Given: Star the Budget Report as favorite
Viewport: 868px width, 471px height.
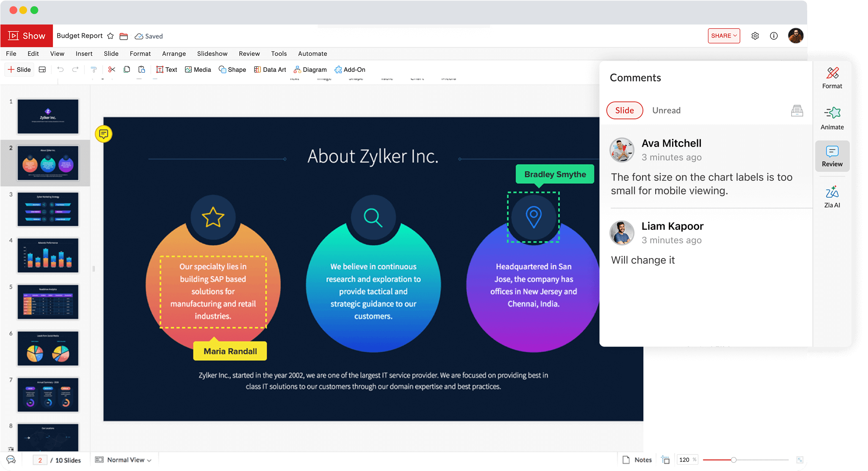Looking at the screenshot, I should [111, 36].
